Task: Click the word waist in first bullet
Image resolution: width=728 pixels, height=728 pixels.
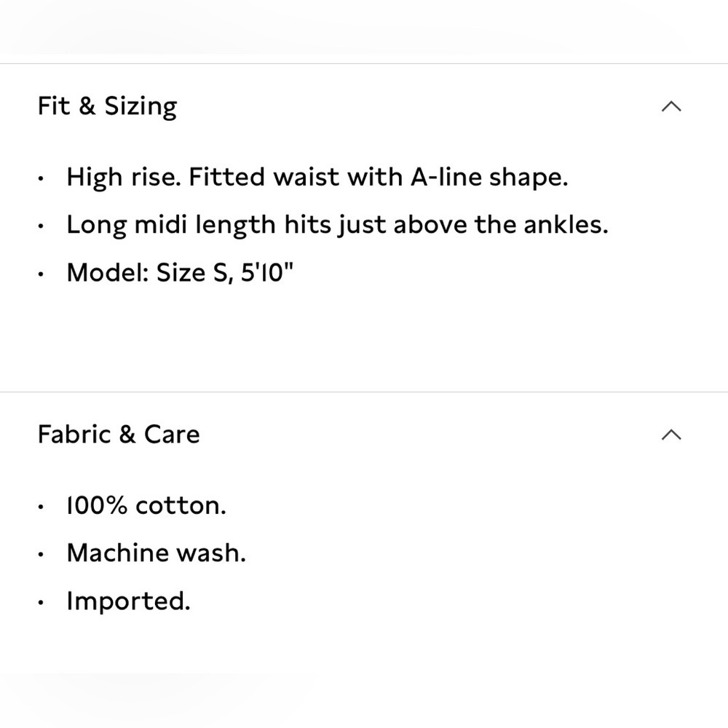Action: click(306, 178)
